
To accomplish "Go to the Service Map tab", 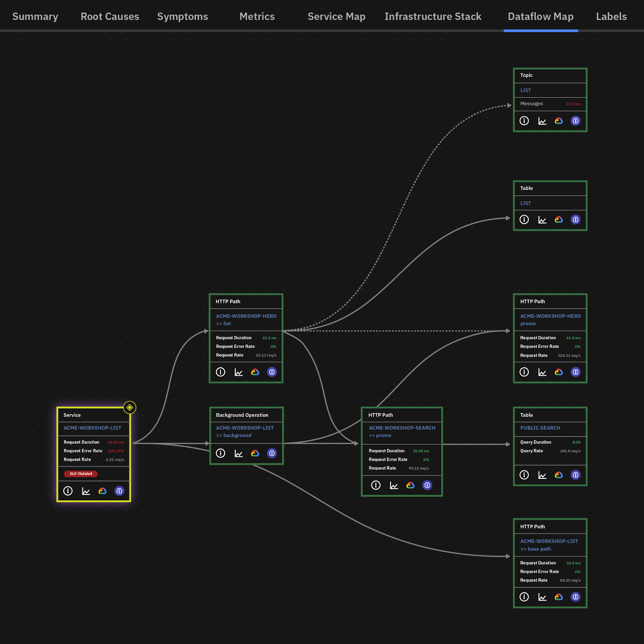I will point(336,17).
